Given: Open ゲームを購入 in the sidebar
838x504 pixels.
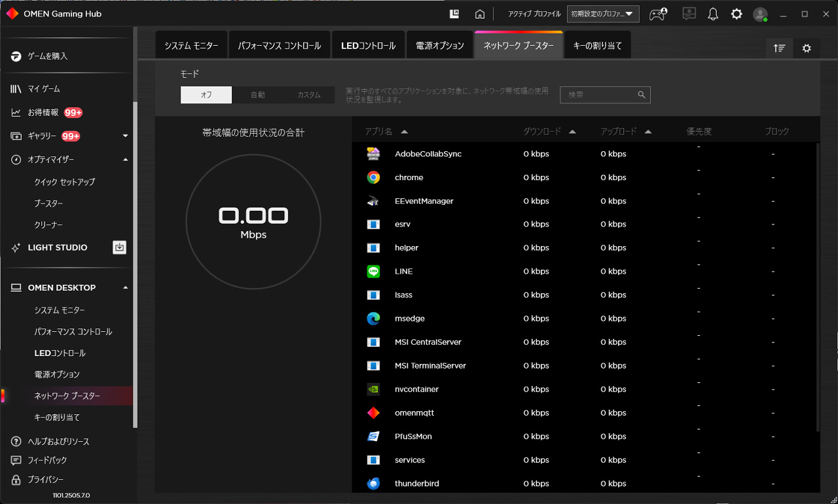Looking at the screenshot, I should coord(47,56).
